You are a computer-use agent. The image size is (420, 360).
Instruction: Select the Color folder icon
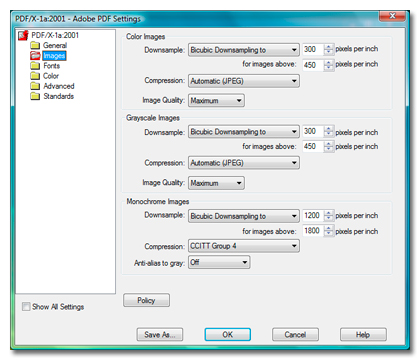tap(35, 76)
